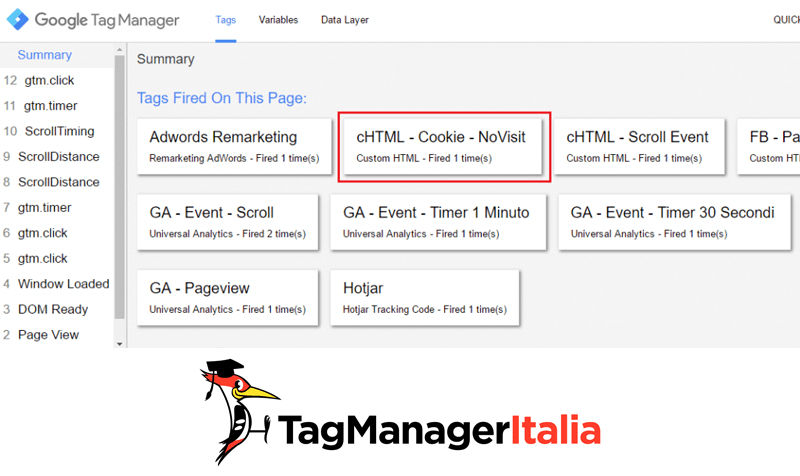Select event 9 ScrollDistance
Screen dimensions: 800x476
pyautogui.click(x=51, y=157)
